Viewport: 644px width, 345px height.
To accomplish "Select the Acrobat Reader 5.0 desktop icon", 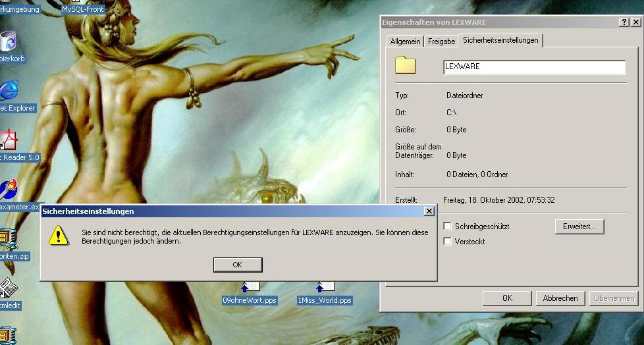I will (9, 140).
